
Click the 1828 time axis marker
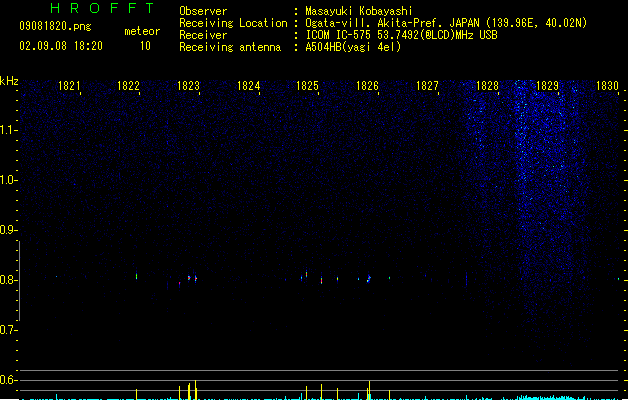pos(487,86)
